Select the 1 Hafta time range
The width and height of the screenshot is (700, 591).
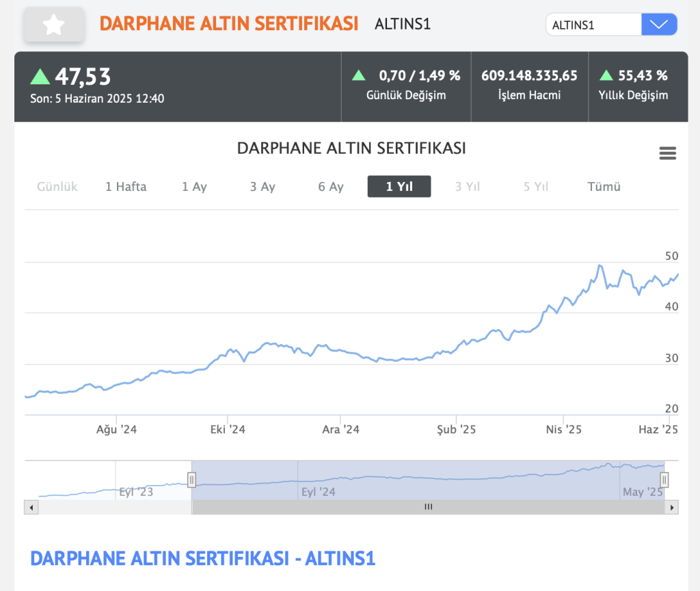(x=126, y=187)
